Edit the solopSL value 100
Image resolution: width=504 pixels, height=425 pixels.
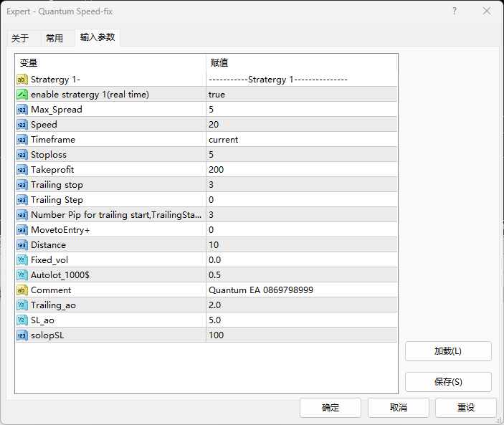tap(302, 335)
